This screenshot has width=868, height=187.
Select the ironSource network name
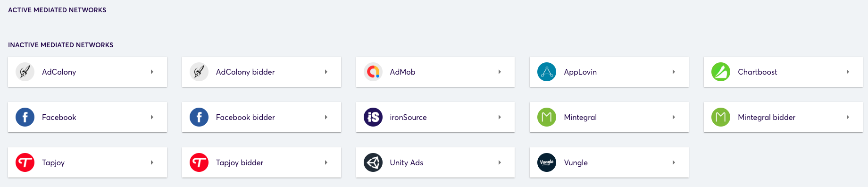click(x=408, y=117)
